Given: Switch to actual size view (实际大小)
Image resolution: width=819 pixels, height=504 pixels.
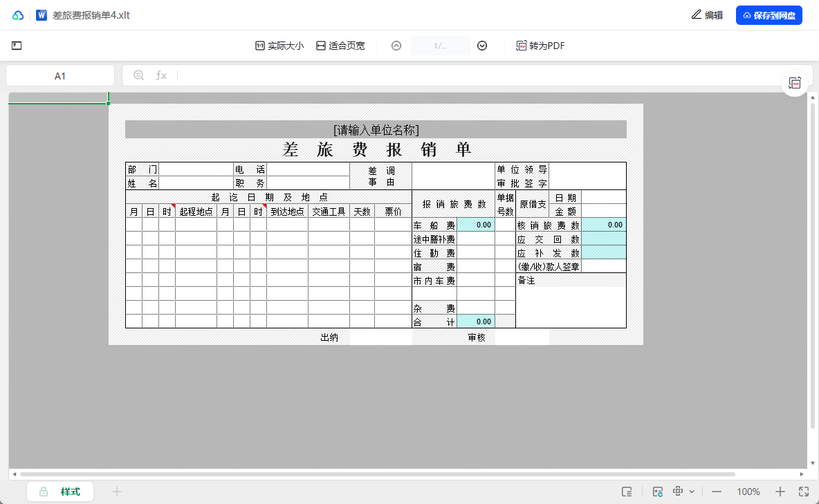Looking at the screenshot, I should click(x=279, y=46).
